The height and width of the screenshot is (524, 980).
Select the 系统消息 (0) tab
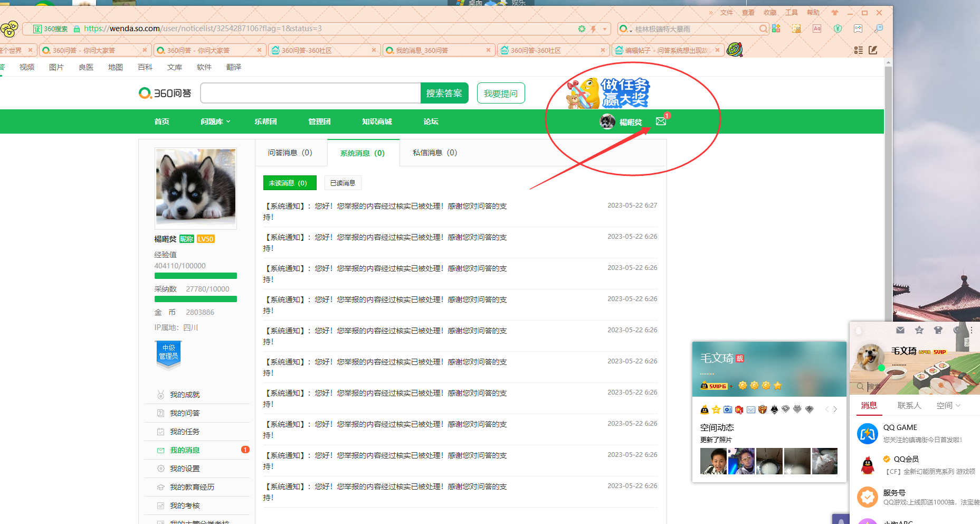click(x=363, y=153)
